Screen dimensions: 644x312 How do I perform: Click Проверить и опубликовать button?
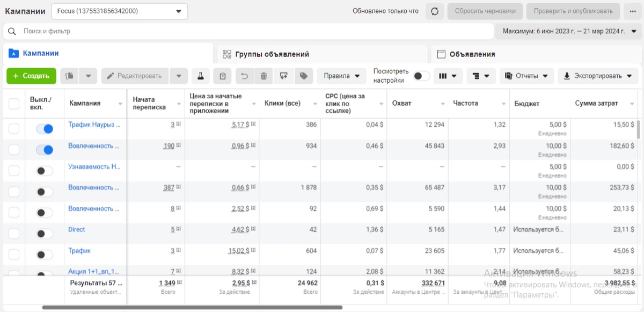[x=573, y=11]
